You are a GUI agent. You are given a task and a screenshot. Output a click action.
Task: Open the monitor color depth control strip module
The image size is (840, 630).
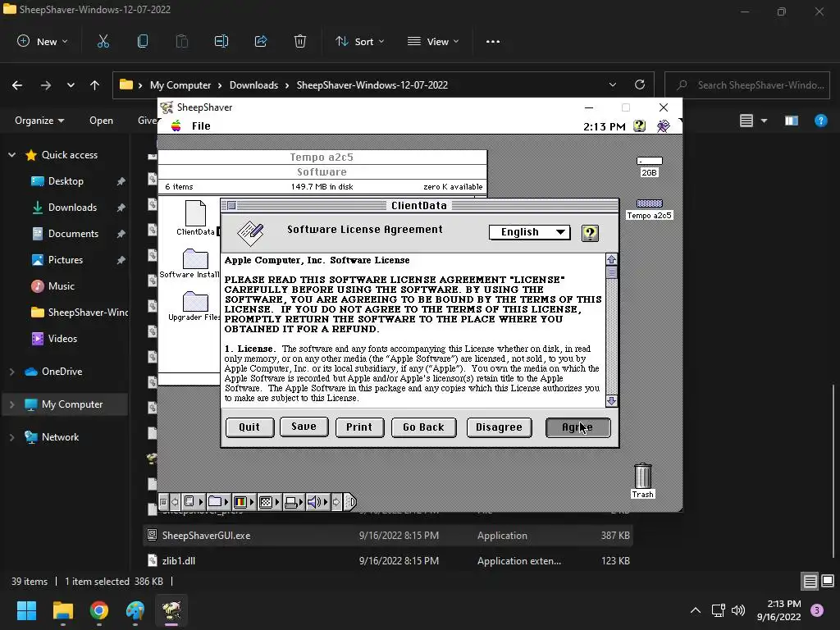coord(244,502)
